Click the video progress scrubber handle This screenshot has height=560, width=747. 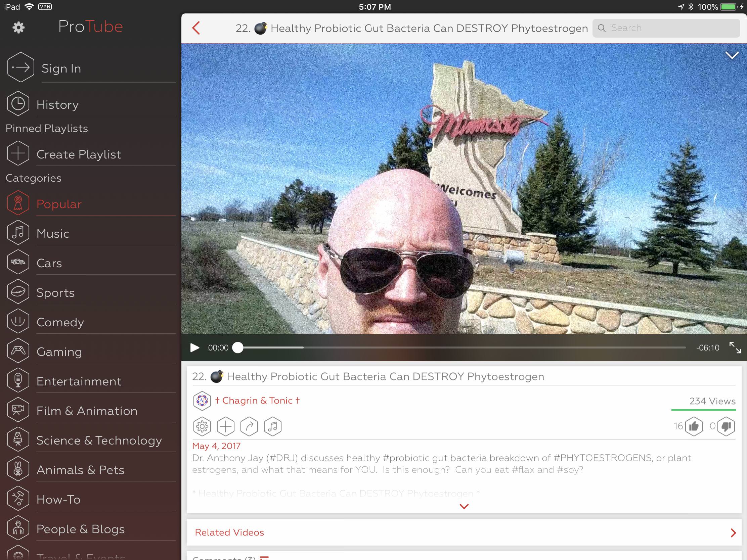(238, 348)
